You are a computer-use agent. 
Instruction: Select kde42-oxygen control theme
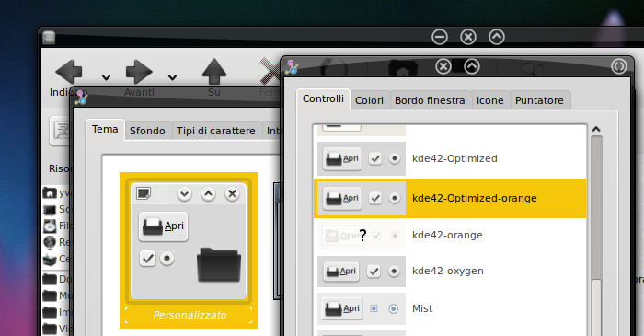(450, 271)
